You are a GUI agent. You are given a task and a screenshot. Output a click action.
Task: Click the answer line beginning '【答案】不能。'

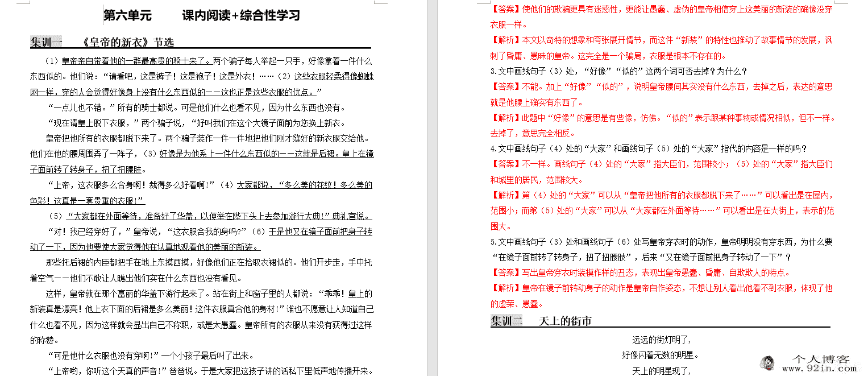tap(662, 87)
